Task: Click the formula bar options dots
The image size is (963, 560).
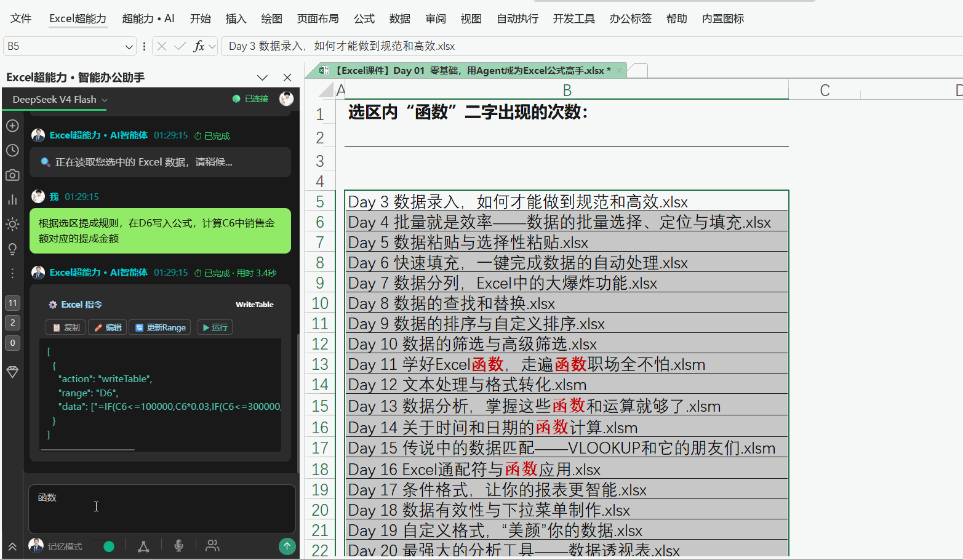Action: [144, 46]
